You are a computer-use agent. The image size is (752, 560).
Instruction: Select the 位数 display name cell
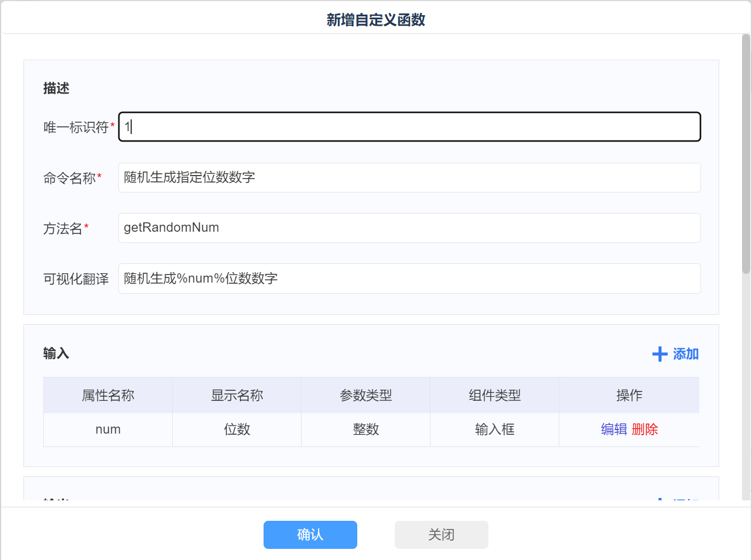tap(237, 430)
